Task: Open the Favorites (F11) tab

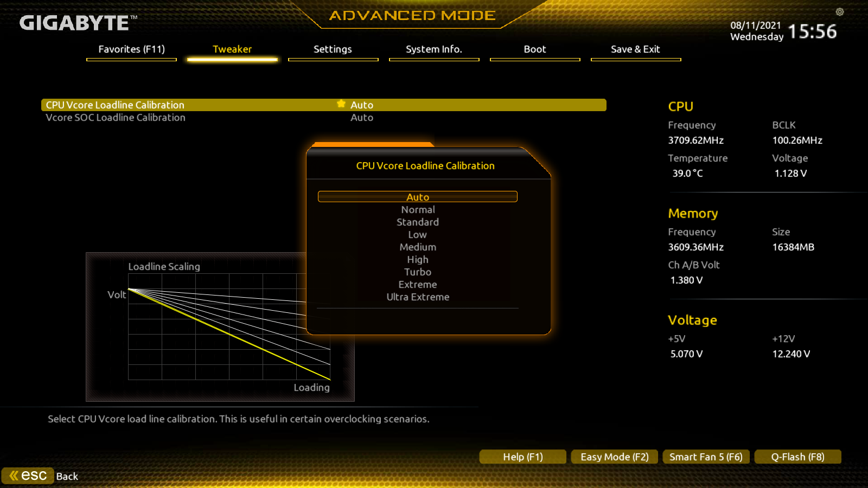Action: [131, 49]
